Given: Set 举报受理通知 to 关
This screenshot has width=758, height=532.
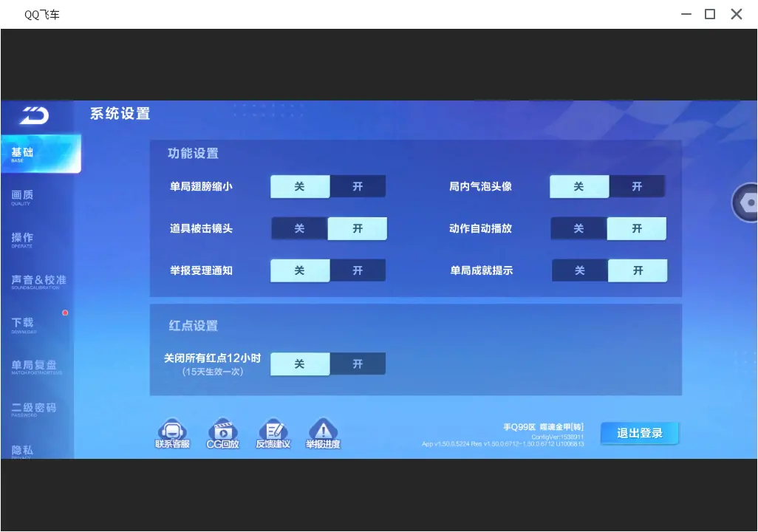Looking at the screenshot, I should click(300, 270).
